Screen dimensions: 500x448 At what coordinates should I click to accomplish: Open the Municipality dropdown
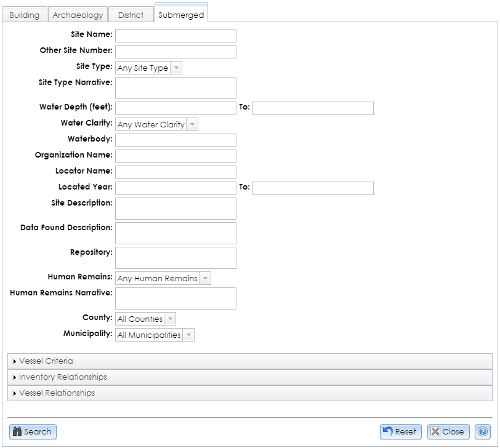[x=188, y=335]
